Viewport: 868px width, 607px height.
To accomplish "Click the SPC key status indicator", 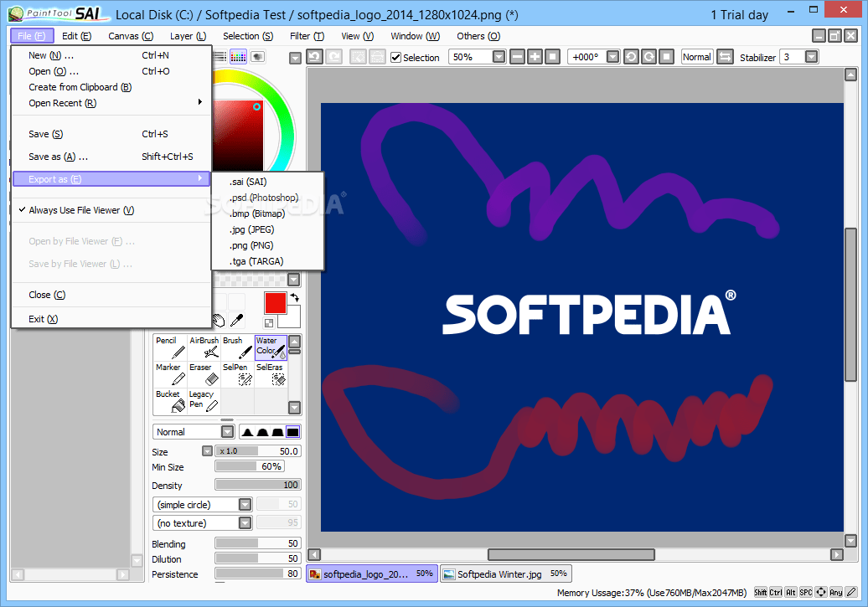I will [805, 592].
